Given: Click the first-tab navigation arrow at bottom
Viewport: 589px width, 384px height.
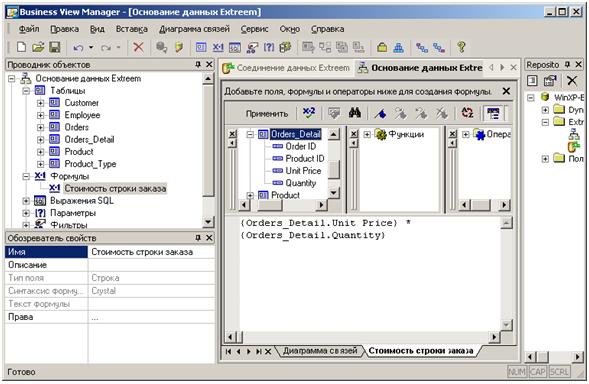Looking at the screenshot, I should click(x=228, y=351).
